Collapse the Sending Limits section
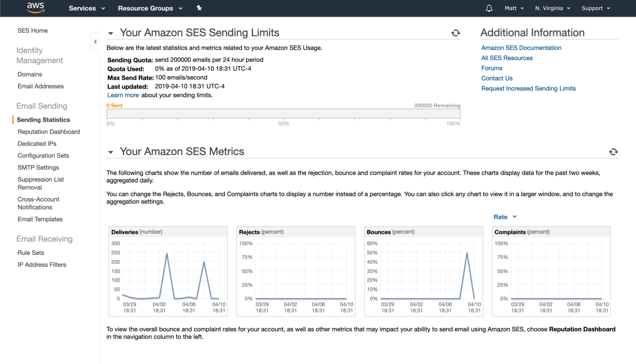 tap(111, 33)
